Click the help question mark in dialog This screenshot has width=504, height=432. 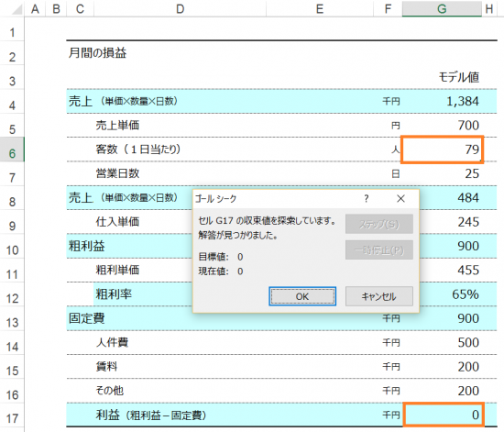click(367, 199)
